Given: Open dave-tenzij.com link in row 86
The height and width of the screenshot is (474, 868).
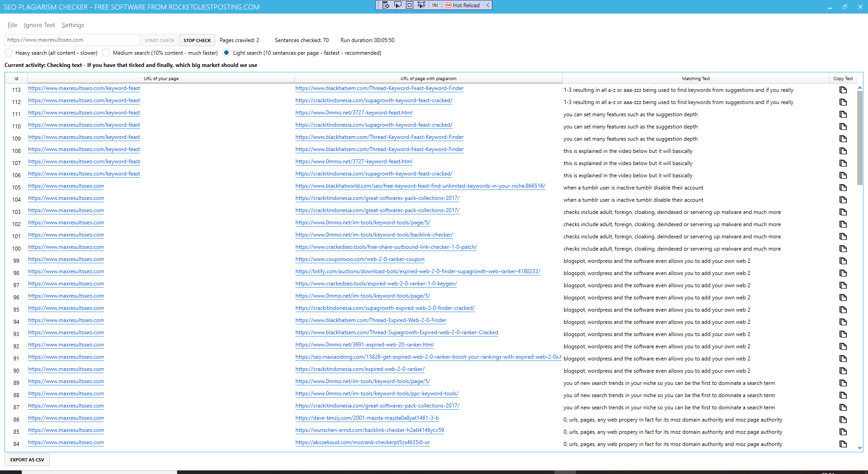Looking at the screenshot, I should pos(367,418).
